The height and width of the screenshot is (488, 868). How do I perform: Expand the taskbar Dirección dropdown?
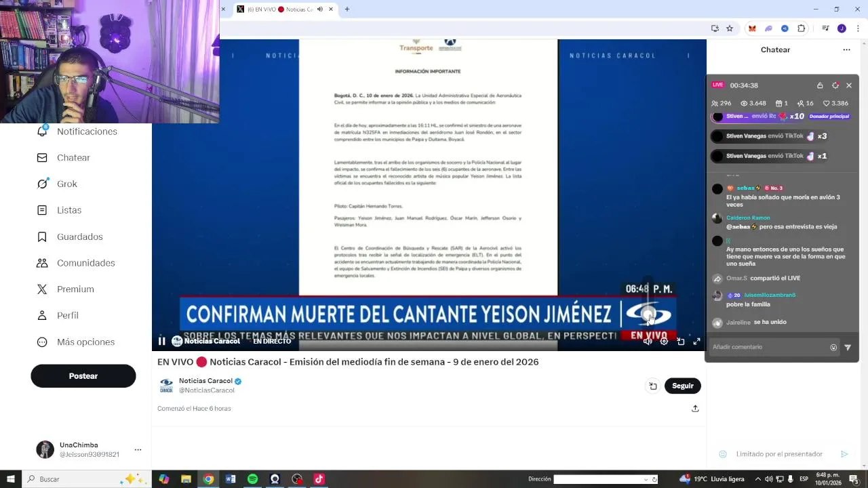pos(646,479)
